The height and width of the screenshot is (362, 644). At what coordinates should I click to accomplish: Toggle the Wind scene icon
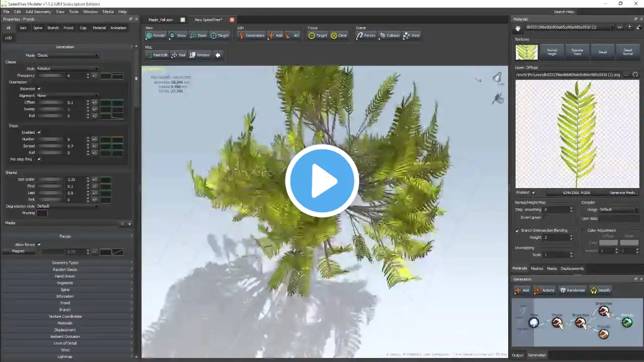point(407,36)
